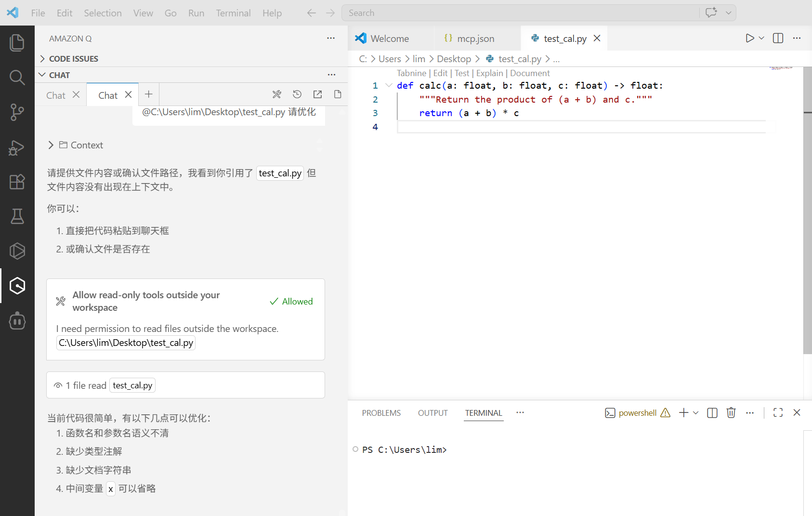This screenshot has height=516, width=812.
Task: Open the chat sparkle icon in title bar
Action: pyautogui.click(x=711, y=13)
